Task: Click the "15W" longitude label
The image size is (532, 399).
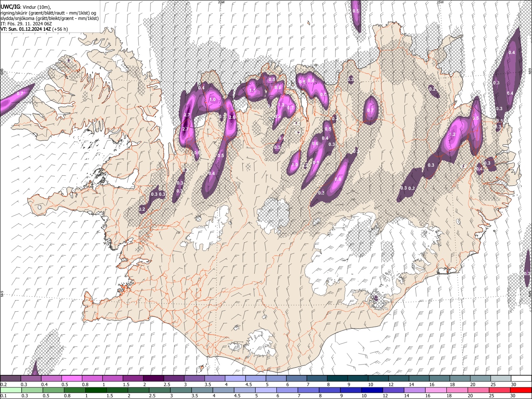Action: (440, 2)
